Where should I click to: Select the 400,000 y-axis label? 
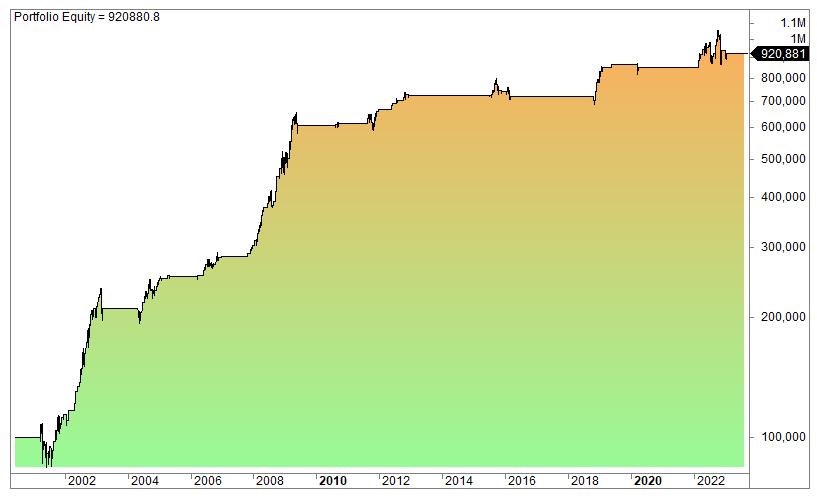click(x=783, y=197)
